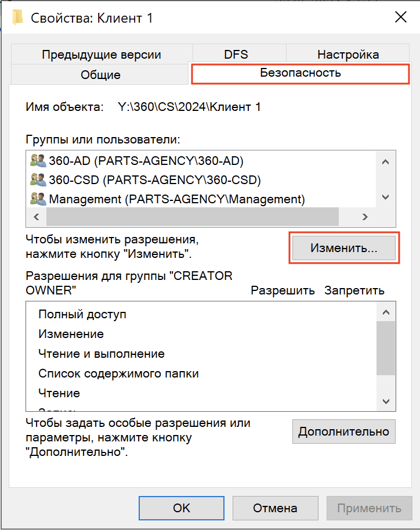Close the Properties dialog window
This screenshot has height=532, width=420.
(x=400, y=17)
